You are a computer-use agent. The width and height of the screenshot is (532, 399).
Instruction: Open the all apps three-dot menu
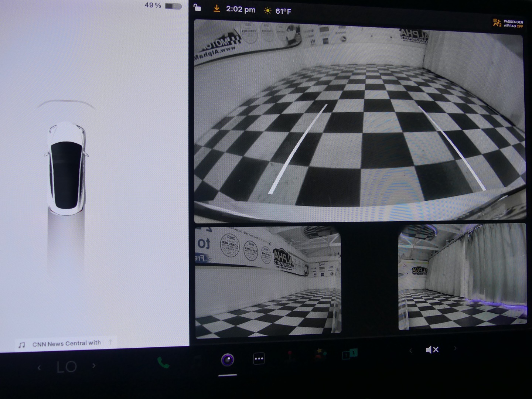click(259, 359)
